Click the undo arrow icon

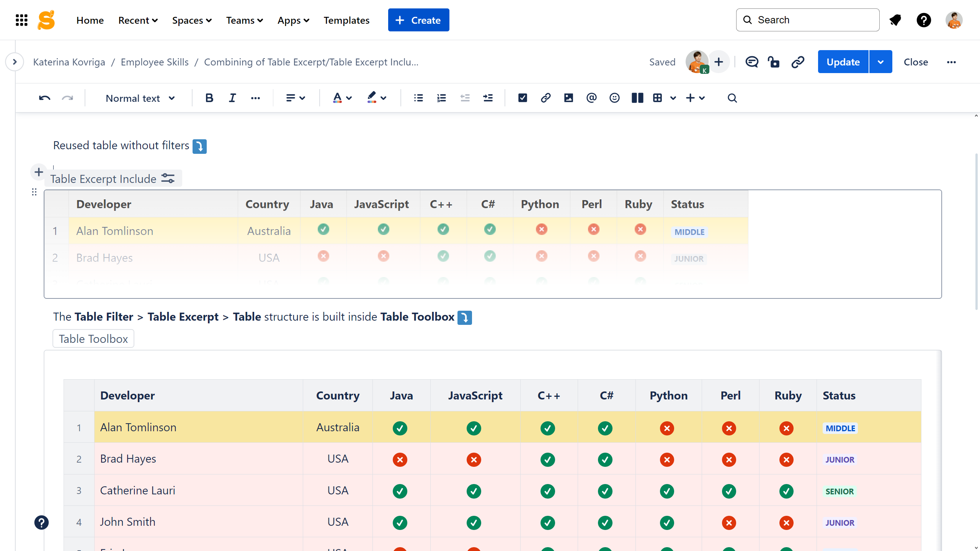tap(44, 98)
